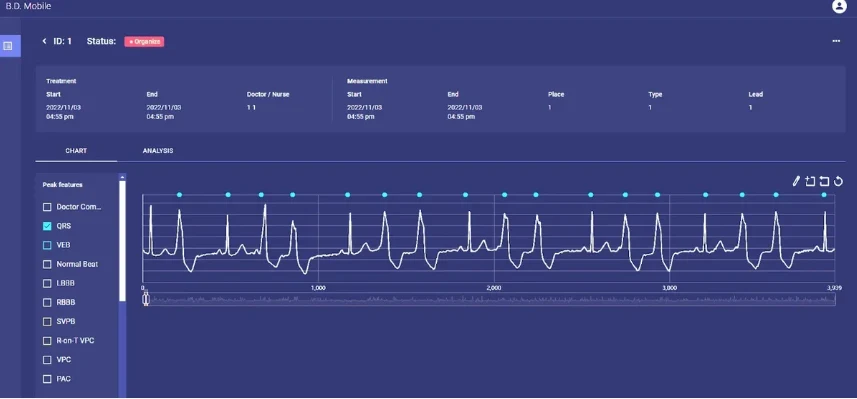The image size is (857, 399).
Task: Click the Measurement End date value
Action: 465,112
